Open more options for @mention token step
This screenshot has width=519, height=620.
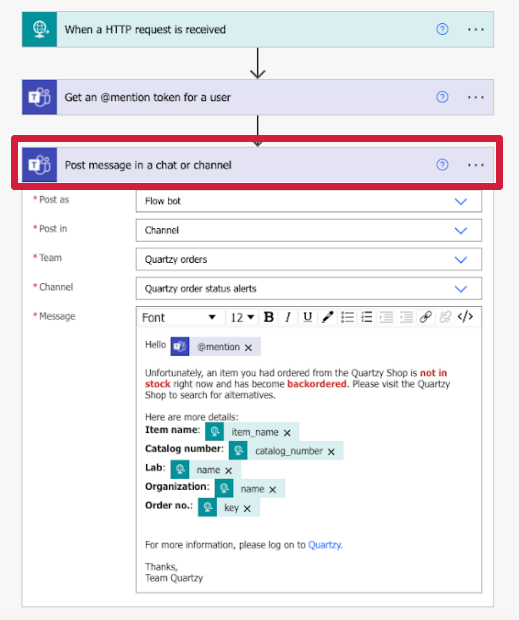476,97
